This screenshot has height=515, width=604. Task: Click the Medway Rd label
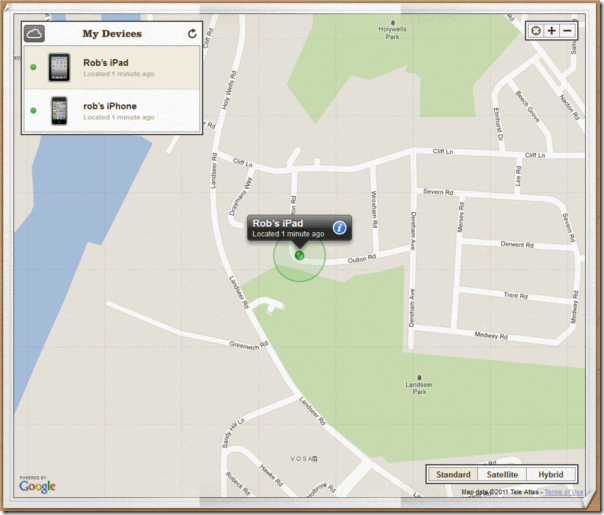pyautogui.click(x=491, y=336)
